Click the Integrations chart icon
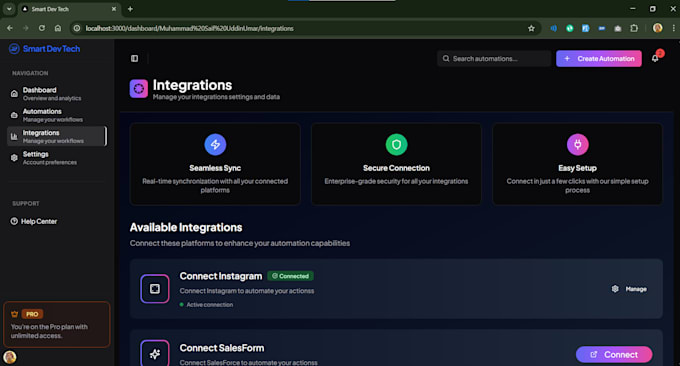The height and width of the screenshot is (366, 680). pos(14,137)
